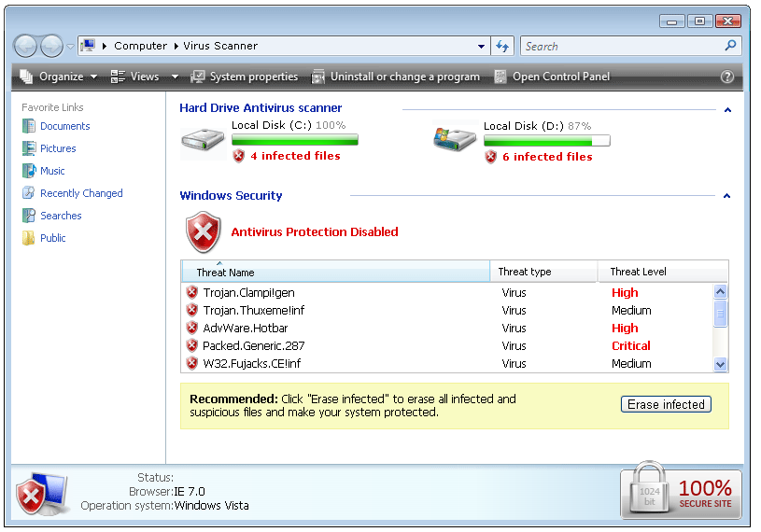Sort by Threat Level column header

[663, 272]
